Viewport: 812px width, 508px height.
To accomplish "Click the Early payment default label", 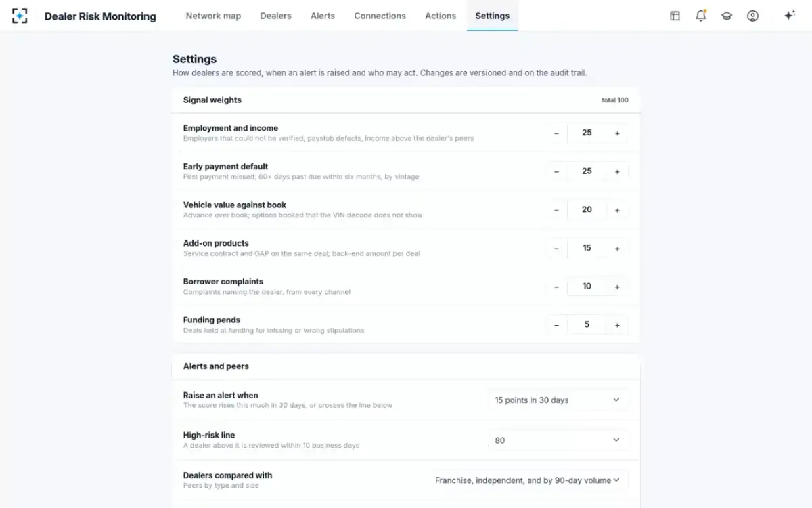I will click(225, 167).
